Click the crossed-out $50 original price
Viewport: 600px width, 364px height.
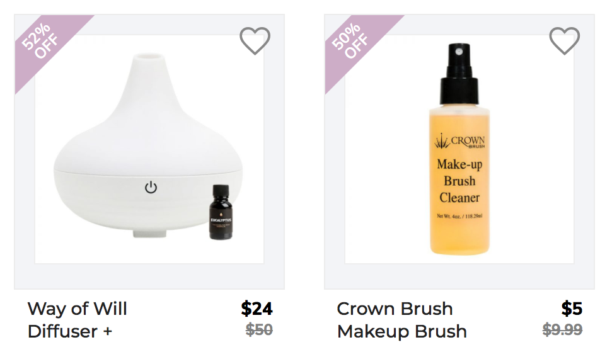[259, 329]
